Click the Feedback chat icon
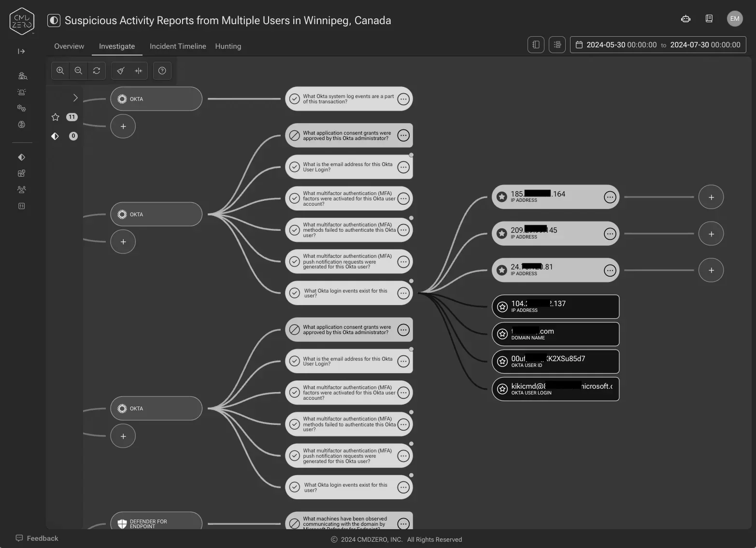The height and width of the screenshot is (548, 756). (x=19, y=538)
